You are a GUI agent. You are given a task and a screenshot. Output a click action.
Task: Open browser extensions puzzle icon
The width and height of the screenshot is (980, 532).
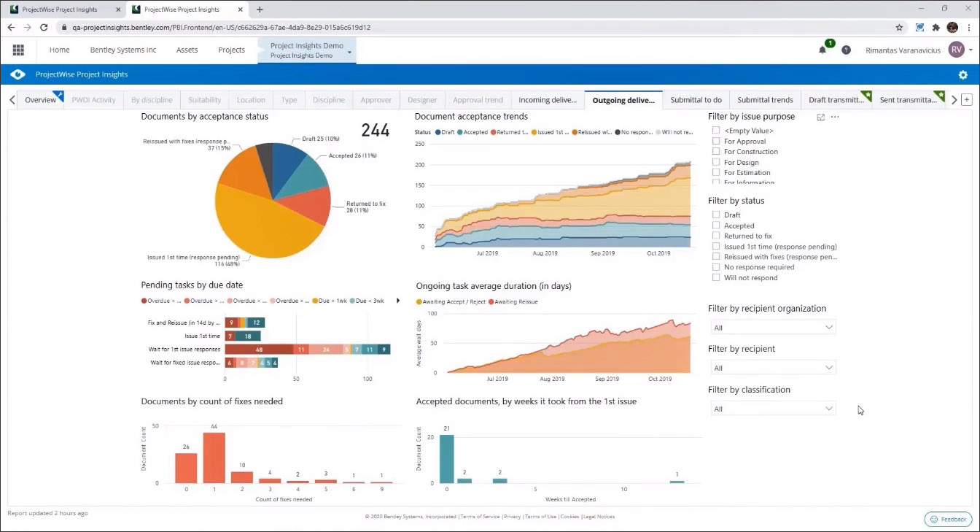(936, 28)
